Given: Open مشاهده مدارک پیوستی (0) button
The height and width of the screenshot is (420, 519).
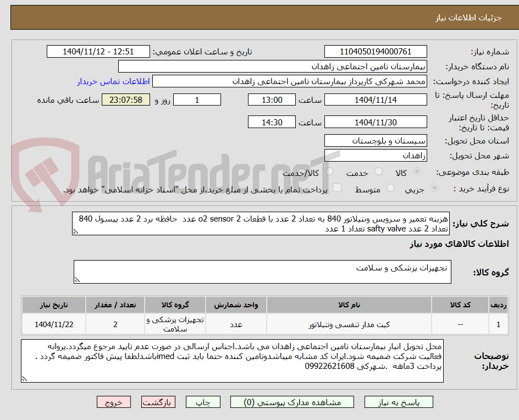Looking at the screenshot, I should coord(292,402).
